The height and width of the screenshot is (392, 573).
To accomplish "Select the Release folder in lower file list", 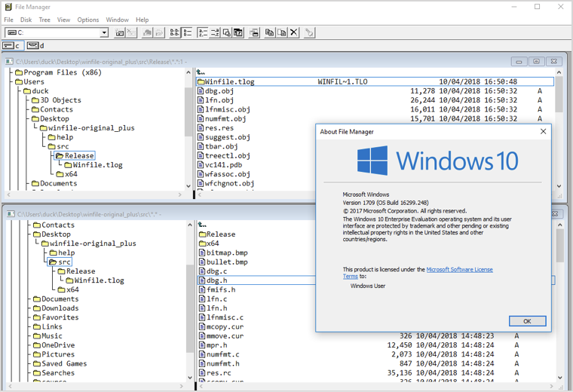I will [217, 234].
